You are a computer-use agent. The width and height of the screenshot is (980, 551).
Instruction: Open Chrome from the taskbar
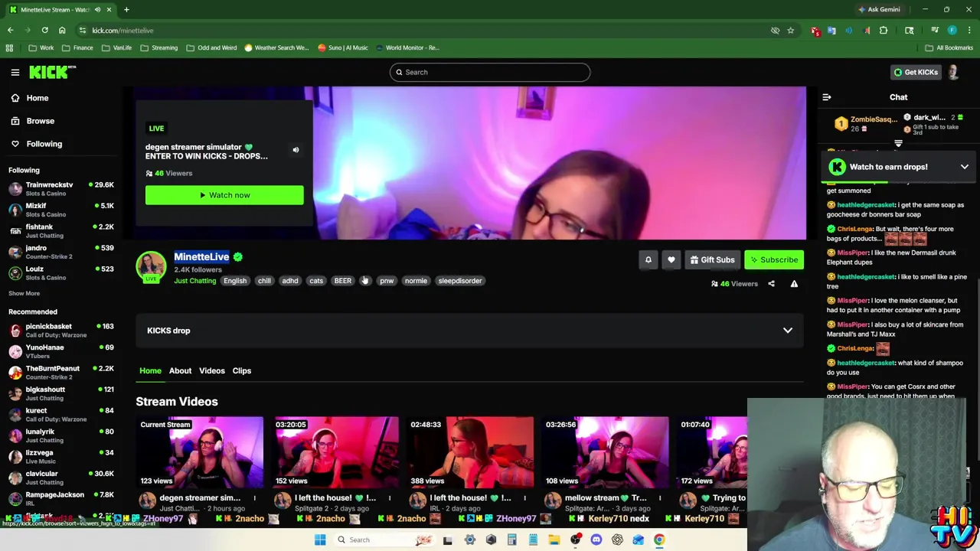658,540
